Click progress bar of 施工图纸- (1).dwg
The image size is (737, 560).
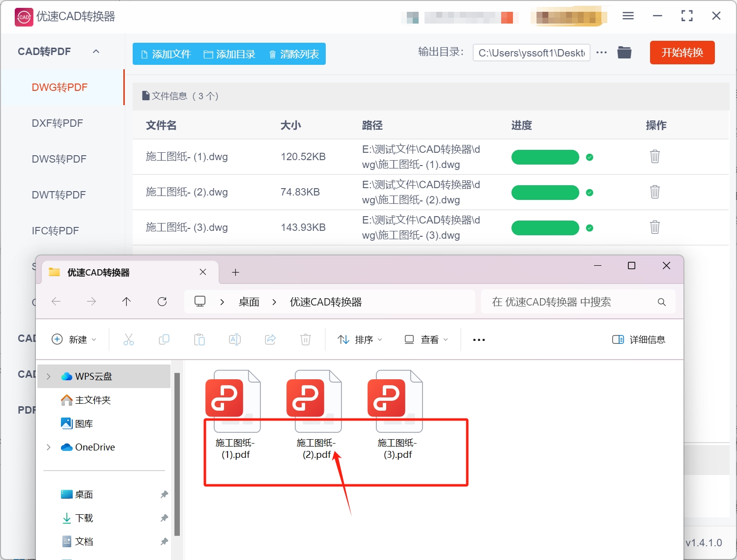[x=545, y=157]
